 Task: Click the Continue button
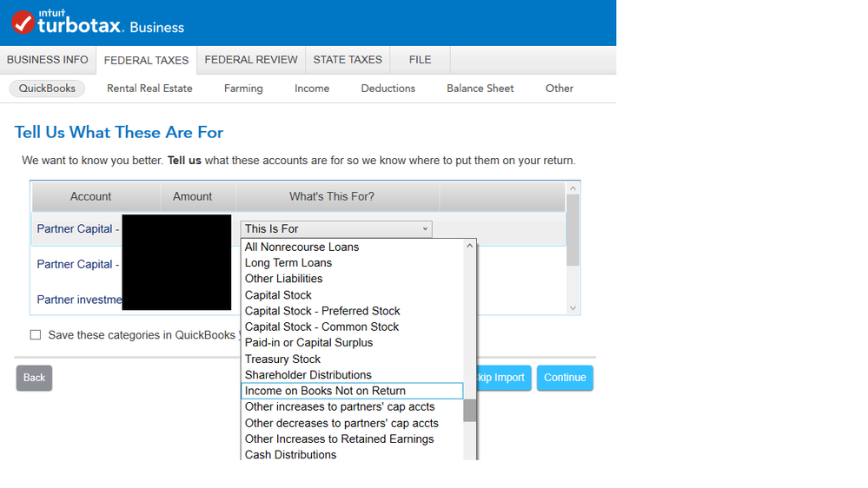point(565,378)
